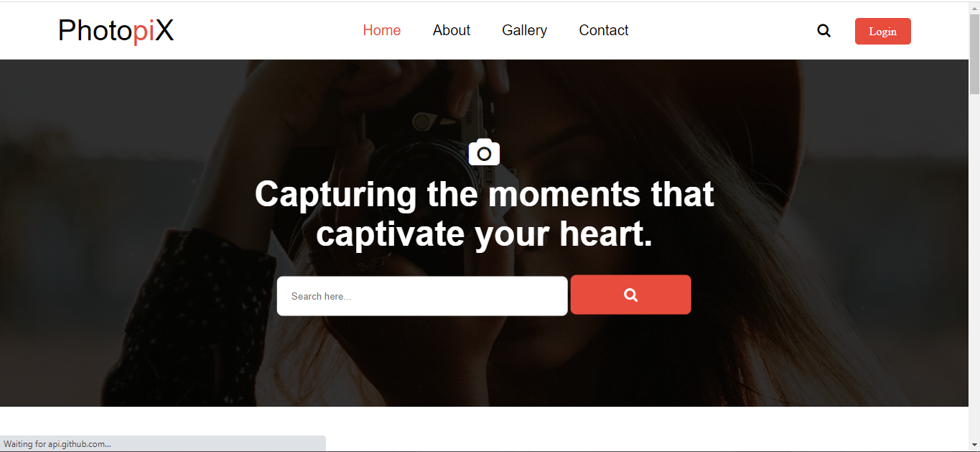Click the red Login button

pos(882,31)
